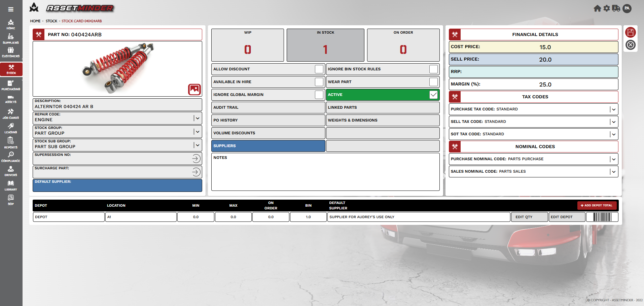Click the red save disk icon
The width and height of the screenshot is (644, 306).
click(630, 32)
